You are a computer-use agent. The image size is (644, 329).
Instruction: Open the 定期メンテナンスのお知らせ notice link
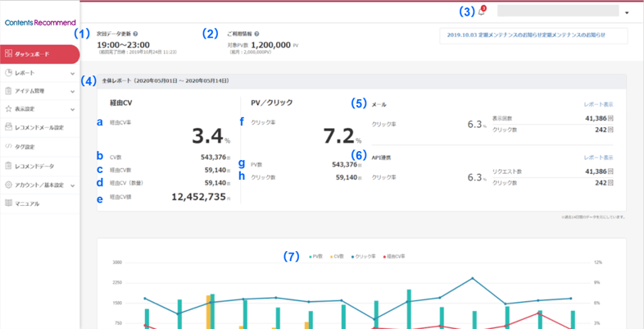pyautogui.click(x=526, y=35)
